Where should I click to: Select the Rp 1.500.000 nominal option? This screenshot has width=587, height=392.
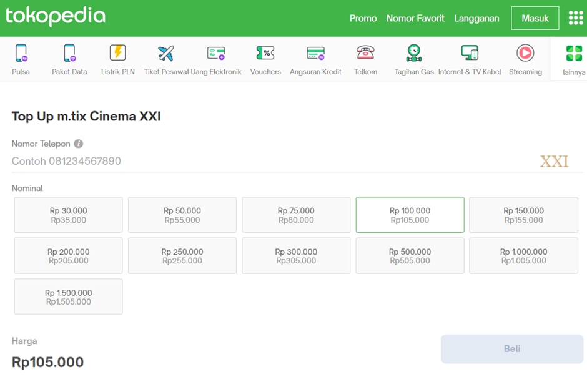(x=69, y=296)
